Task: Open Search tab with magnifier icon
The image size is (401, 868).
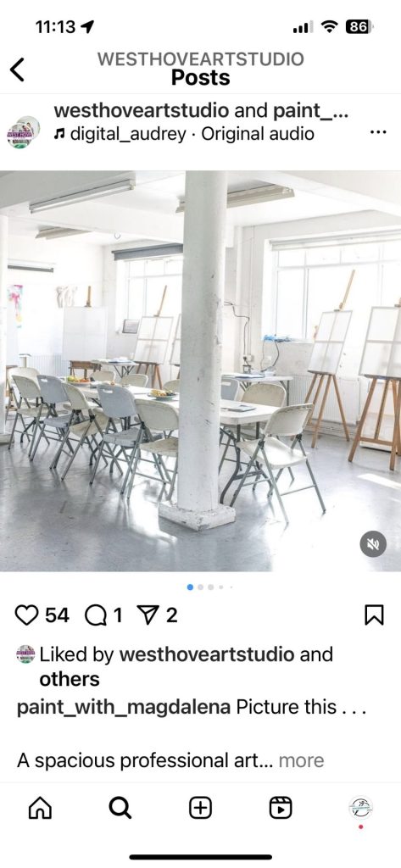Action: [x=120, y=808]
